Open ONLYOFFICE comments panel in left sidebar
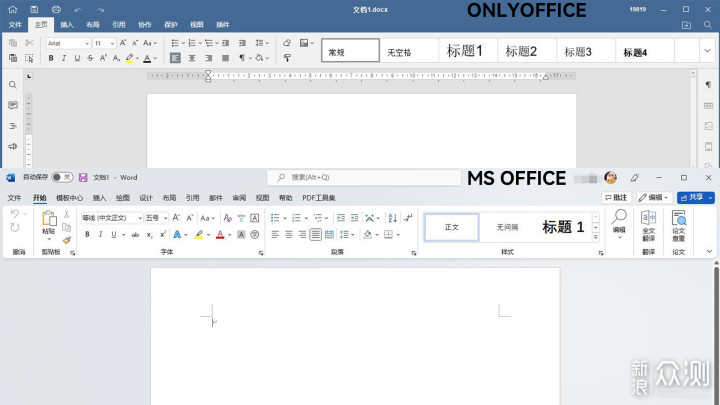720x405 pixels. click(x=13, y=105)
